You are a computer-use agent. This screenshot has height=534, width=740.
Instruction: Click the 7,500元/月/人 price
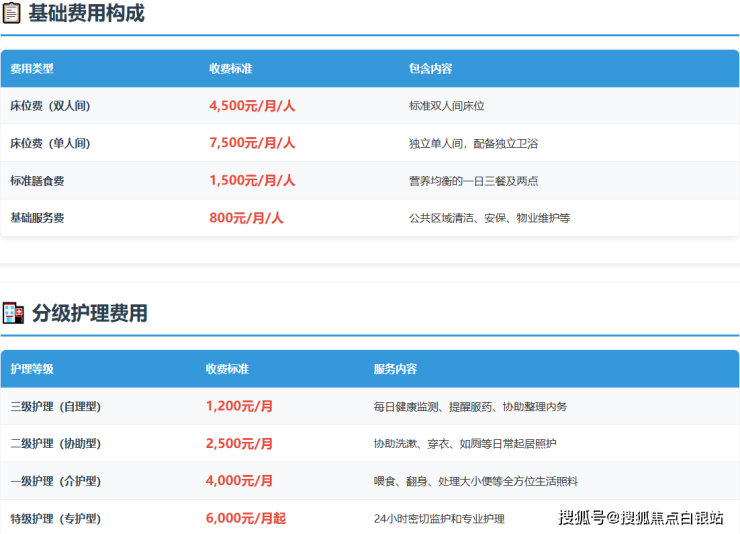pyautogui.click(x=252, y=143)
